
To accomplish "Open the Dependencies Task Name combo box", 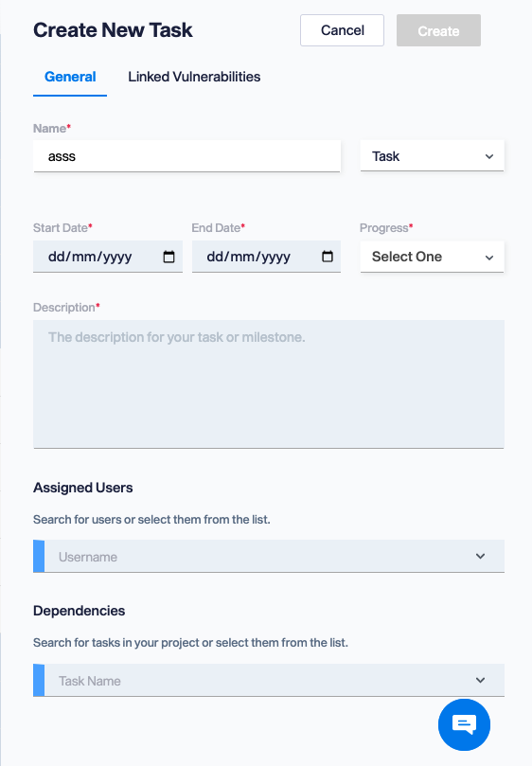I will point(269,680).
